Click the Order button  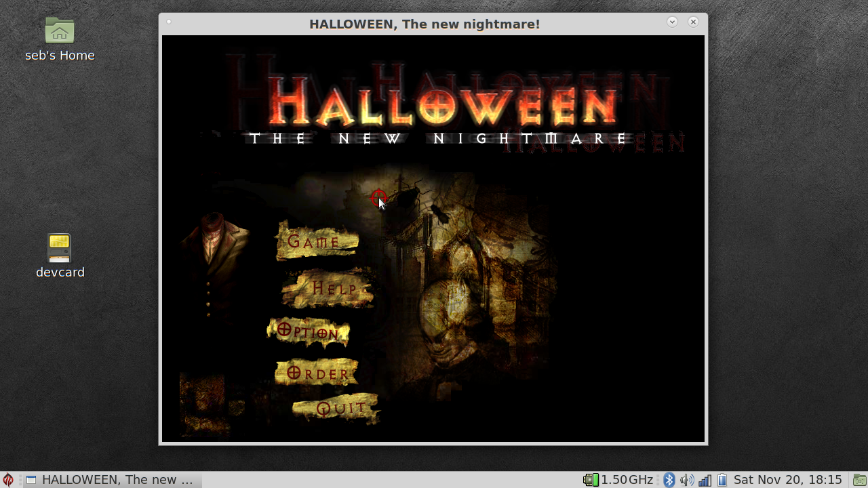[317, 373]
